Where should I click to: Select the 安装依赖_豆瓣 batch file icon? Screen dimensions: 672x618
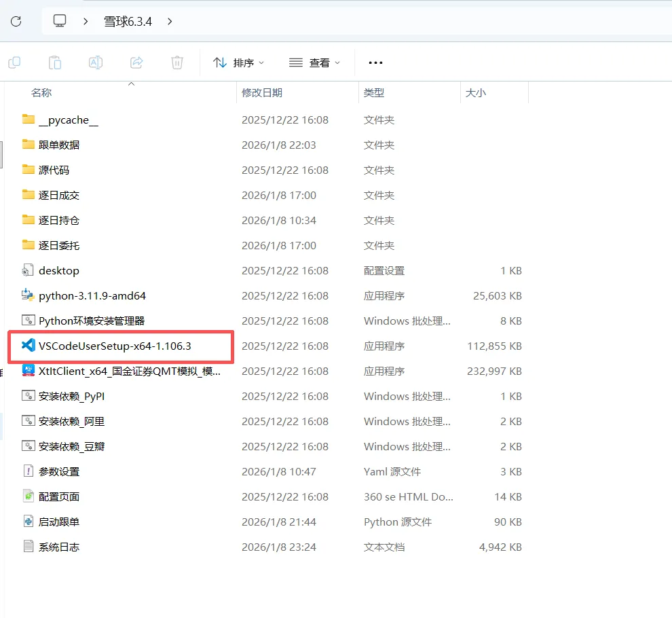pos(29,446)
